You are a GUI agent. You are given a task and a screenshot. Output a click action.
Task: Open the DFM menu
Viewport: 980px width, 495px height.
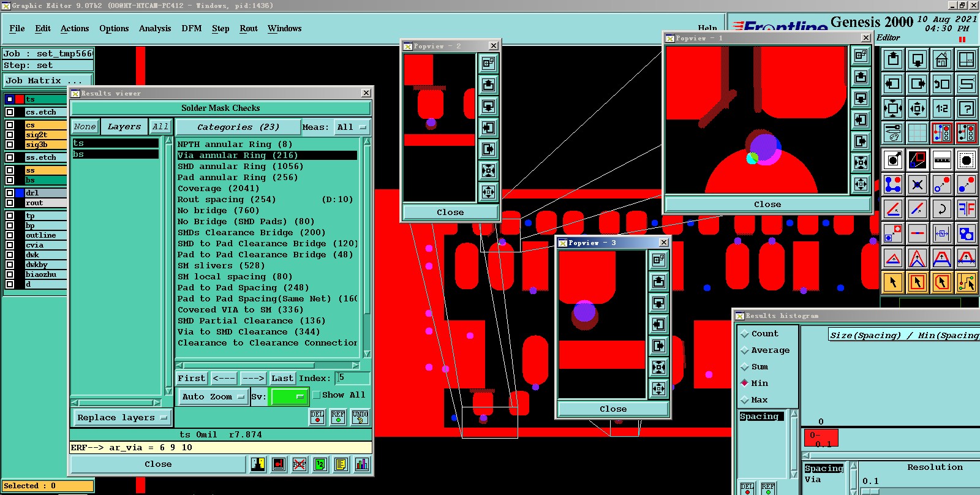click(192, 29)
